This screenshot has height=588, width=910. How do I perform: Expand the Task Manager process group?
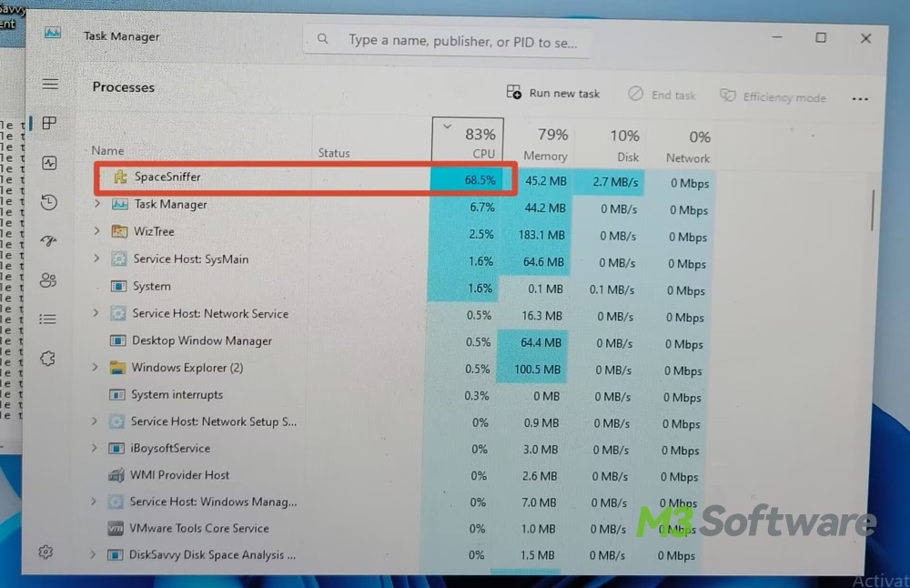(x=97, y=204)
